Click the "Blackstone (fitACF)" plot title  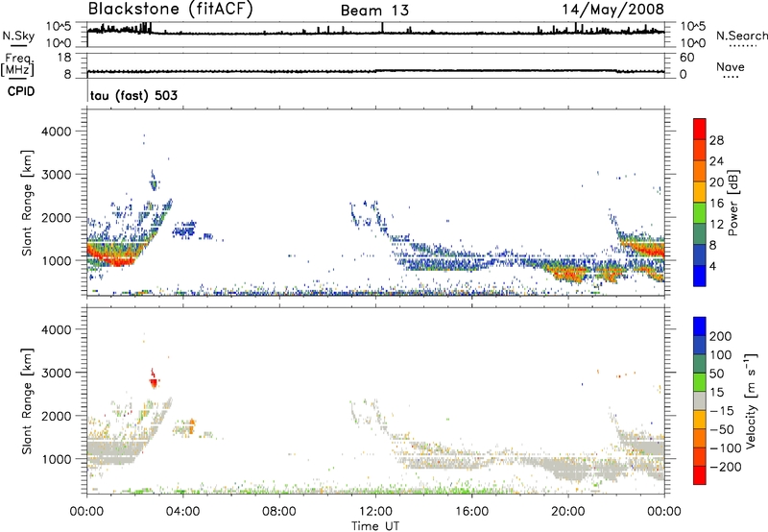170,9
